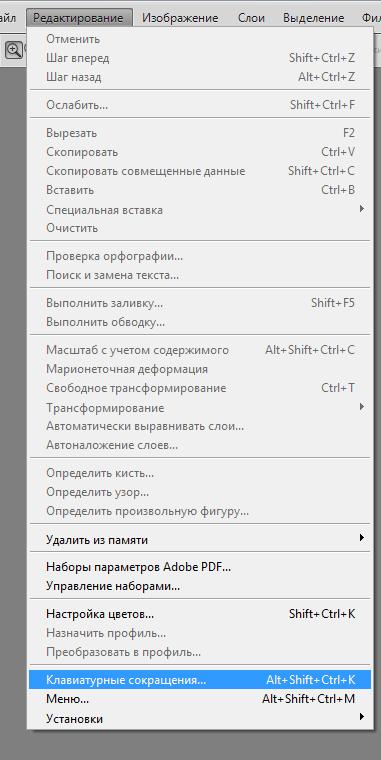Choose Управление наборами menu item

coord(200,586)
